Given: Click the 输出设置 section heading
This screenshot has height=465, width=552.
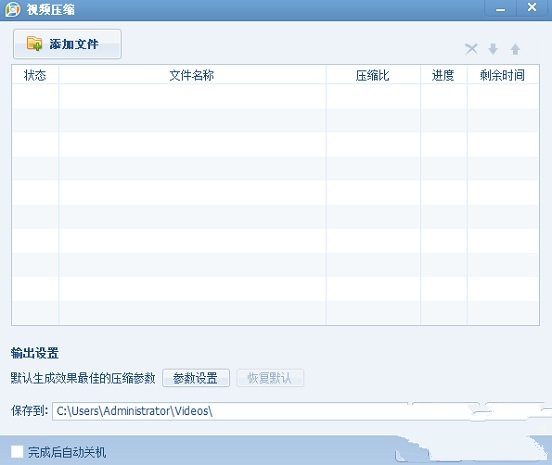Looking at the screenshot, I should point(34,353).
